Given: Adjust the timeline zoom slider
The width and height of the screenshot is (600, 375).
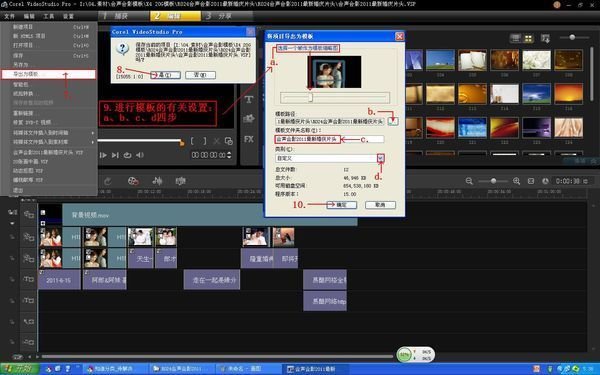Looking at the screenshot, I should 493,181.
